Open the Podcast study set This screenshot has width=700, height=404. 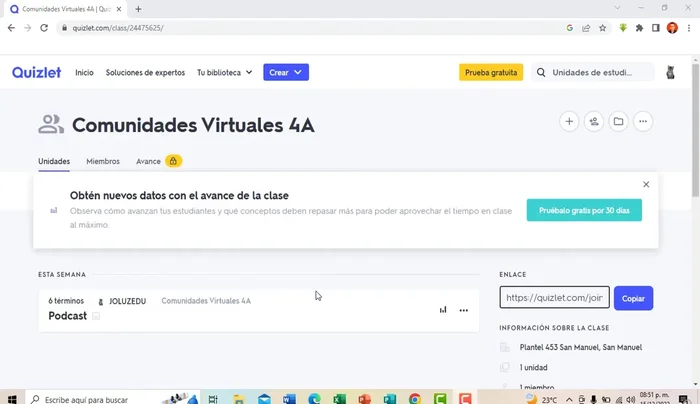[67, 316]
